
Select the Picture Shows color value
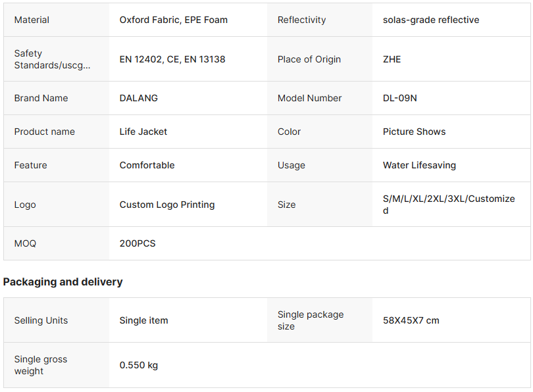pyautogui.click(x=414, y=132)
